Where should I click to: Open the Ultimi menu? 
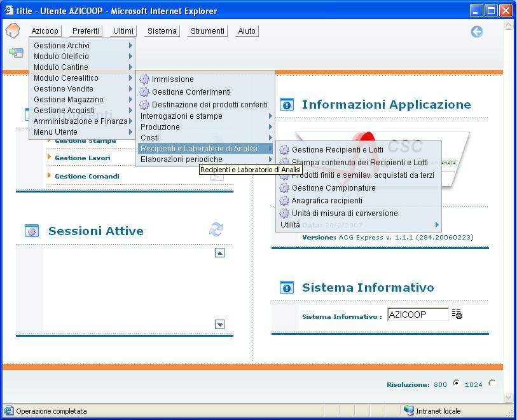(123, 31)
